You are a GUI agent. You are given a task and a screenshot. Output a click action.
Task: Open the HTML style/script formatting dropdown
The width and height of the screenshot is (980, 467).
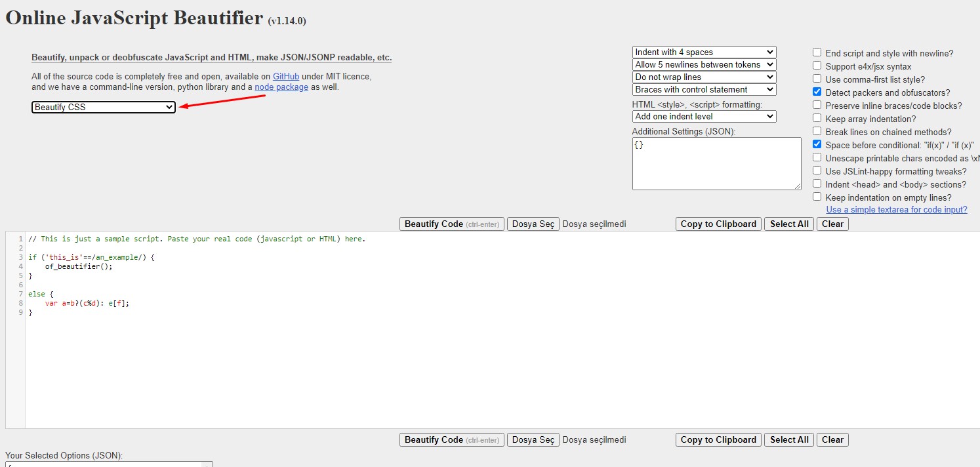(x=703, y=116)
